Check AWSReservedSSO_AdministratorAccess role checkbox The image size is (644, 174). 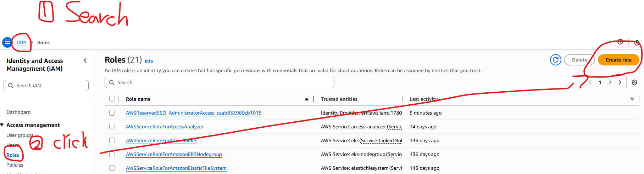[x=112, y=113]
